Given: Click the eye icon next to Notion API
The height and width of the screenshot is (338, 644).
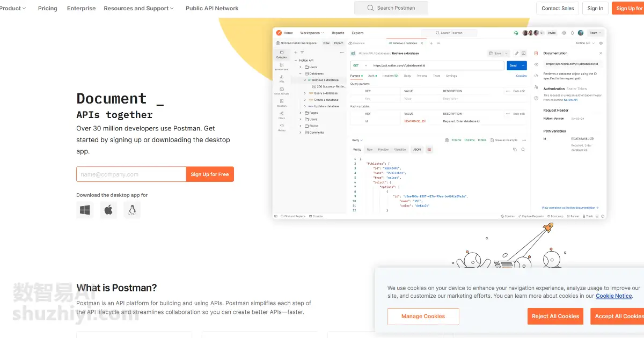Looking at the screenshot, I should click(601, 43).
